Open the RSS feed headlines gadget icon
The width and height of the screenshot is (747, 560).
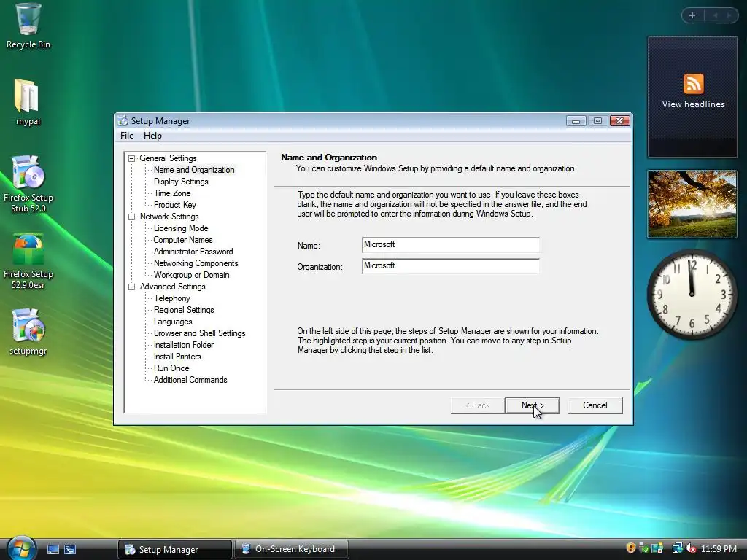(x=693, y=84)
